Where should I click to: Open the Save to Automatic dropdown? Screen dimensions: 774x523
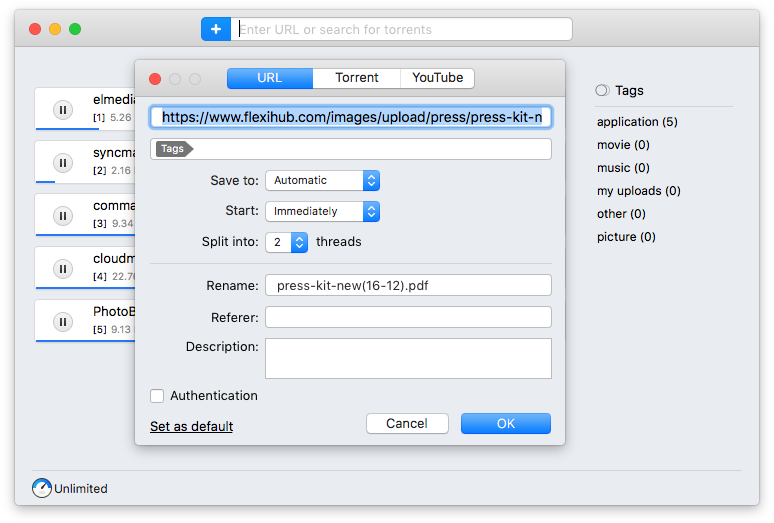(x=322, y=180)
